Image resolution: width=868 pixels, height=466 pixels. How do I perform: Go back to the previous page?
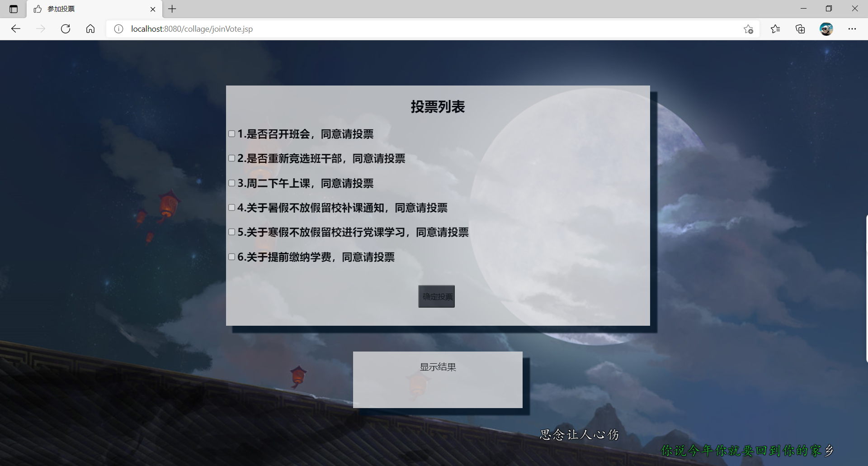tap(16, 29)
